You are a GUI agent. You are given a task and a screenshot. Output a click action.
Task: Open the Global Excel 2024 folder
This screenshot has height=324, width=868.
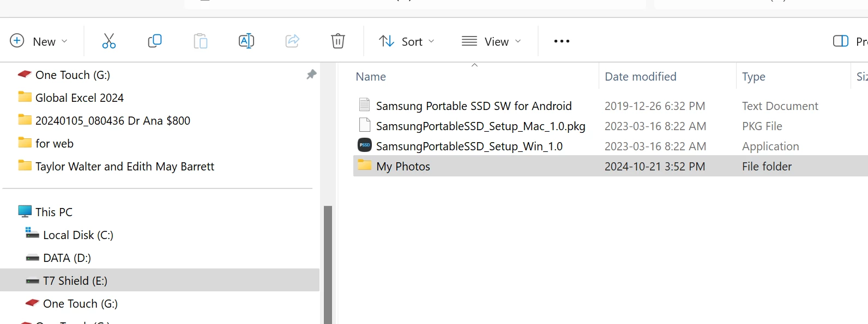[x=80, y=98]
